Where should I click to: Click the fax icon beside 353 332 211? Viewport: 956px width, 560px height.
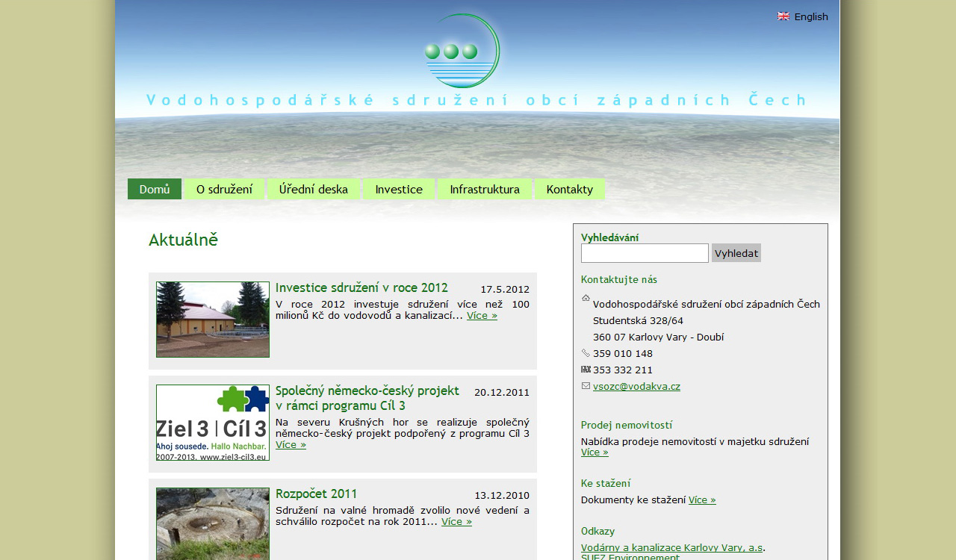coord(586,370)
